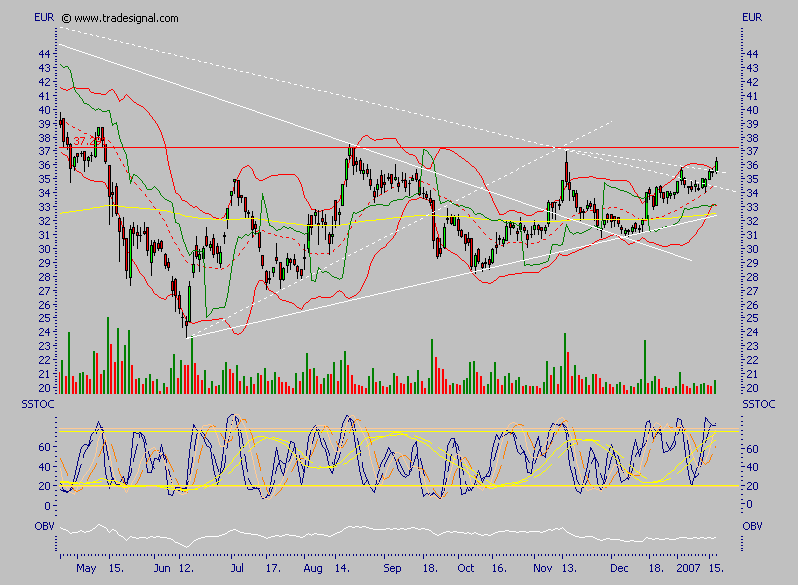
Task: Click the red 37.20 resistance level label
Action: point(88,141)
